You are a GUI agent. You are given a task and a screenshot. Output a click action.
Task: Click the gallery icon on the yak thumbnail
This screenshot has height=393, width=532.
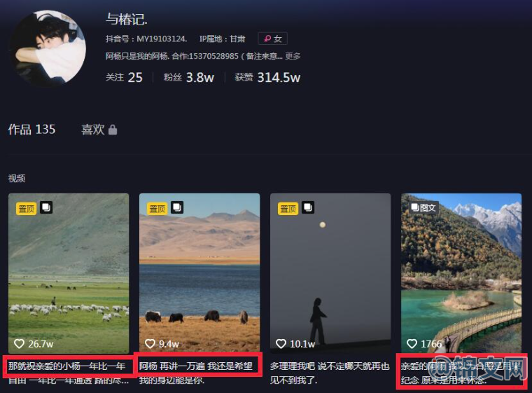click(177, 207)
